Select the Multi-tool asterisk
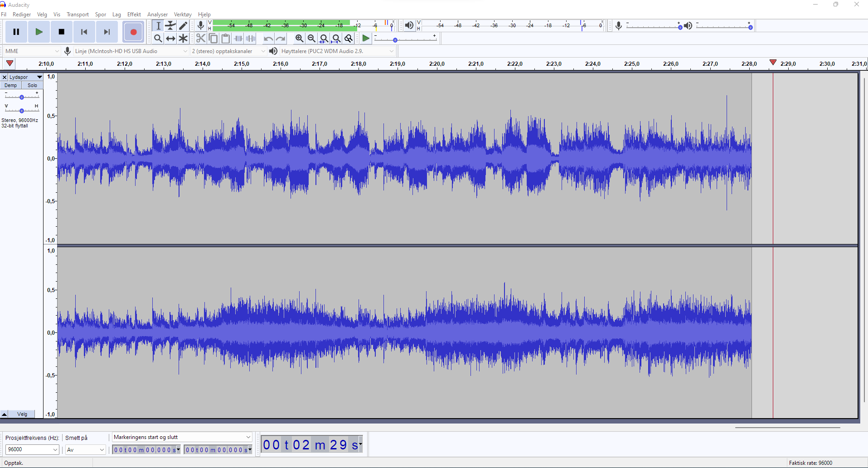Viewport: 868px width, 468px height. coord(183,39)
